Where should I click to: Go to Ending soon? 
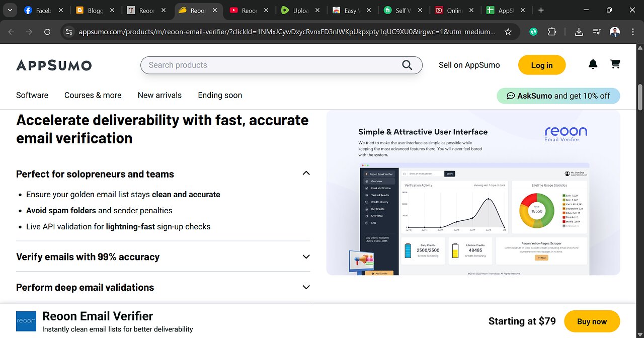click(220, 95)
